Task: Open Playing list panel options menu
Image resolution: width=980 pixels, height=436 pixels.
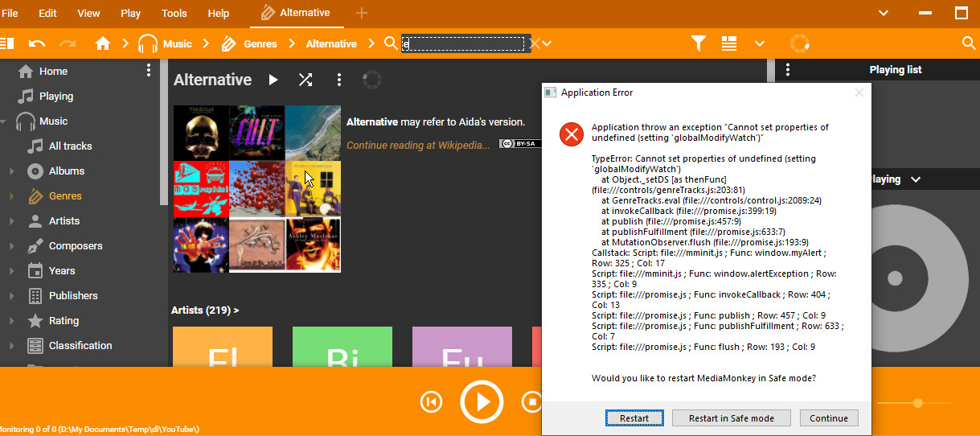Action: pos(788,70)
